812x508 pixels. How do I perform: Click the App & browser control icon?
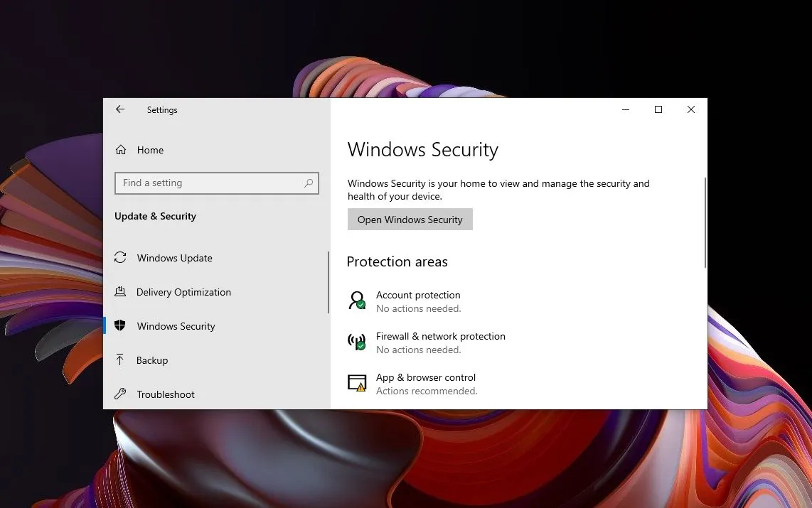click(356, 383)
